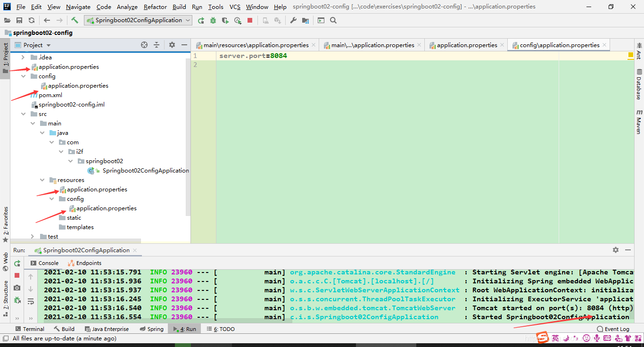The width and height of the screenshot is (644, 347).
Task: Click the Save All floppy icon
Action: [19, 20]
